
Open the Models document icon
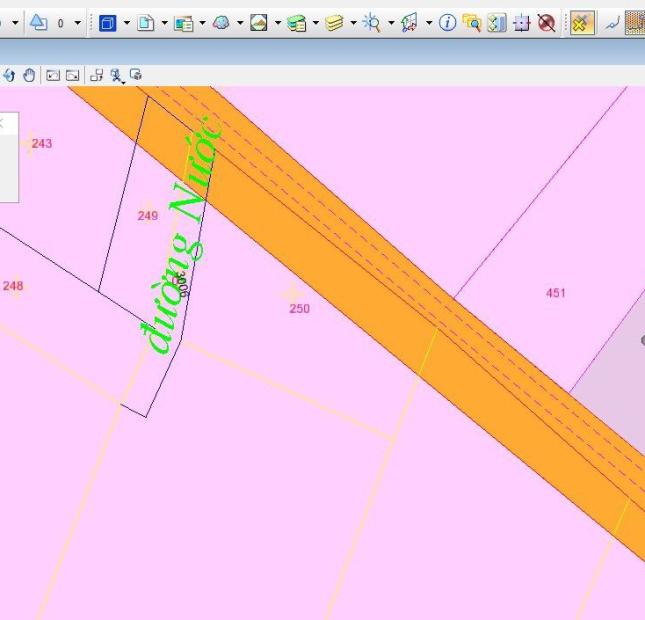coord(145,23)
